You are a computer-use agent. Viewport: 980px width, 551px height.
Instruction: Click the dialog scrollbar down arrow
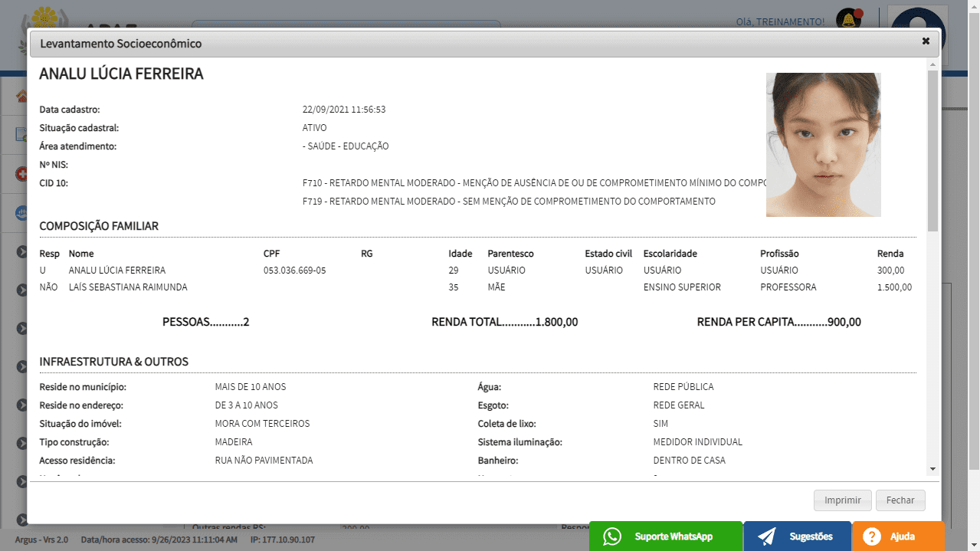click(x=932, y=468)
